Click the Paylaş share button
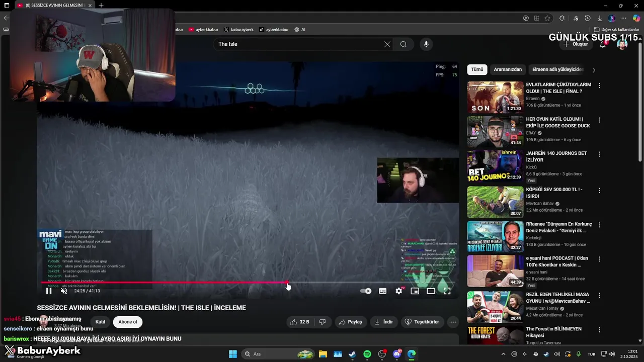This screenshot has width=644, height=362. tap(350, 322)
